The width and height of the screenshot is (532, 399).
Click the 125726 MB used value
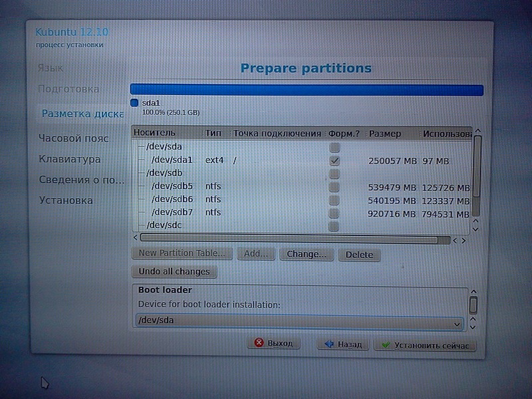tap(446, 188)
